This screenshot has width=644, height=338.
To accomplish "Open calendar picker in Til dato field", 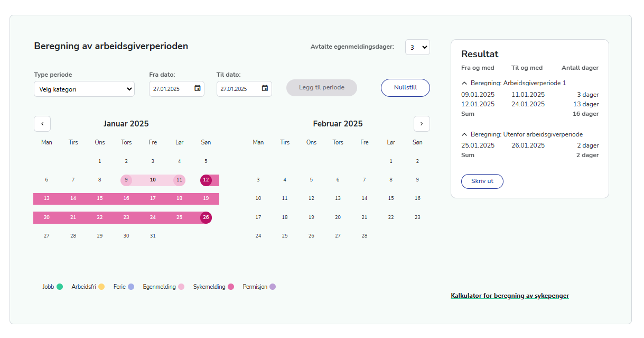I will tap(265, 88).
